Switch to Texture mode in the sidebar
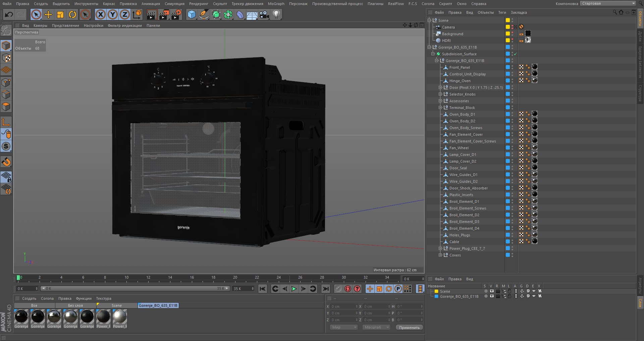This screenshot has height=341, width=644. point(6,58)
